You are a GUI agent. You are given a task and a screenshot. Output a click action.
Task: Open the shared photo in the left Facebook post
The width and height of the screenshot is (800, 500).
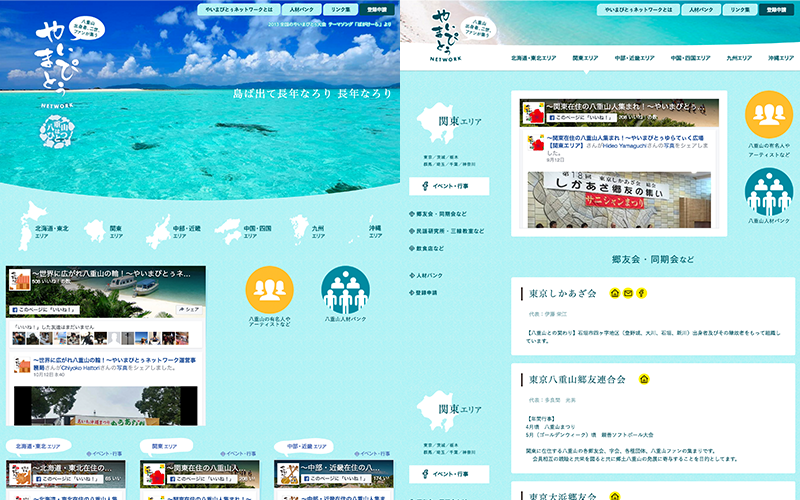click(x=106, y=406)
